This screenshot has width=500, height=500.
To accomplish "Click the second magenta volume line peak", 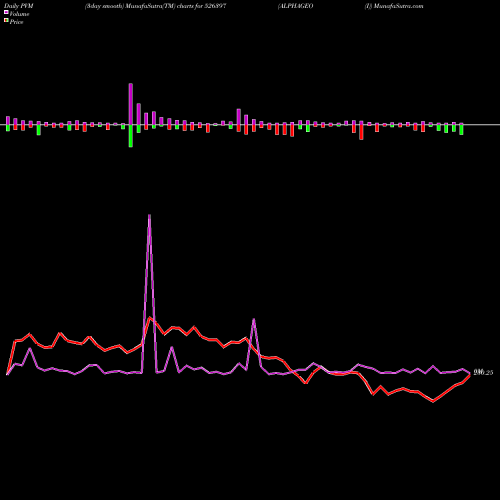I will tap(254, 320).
